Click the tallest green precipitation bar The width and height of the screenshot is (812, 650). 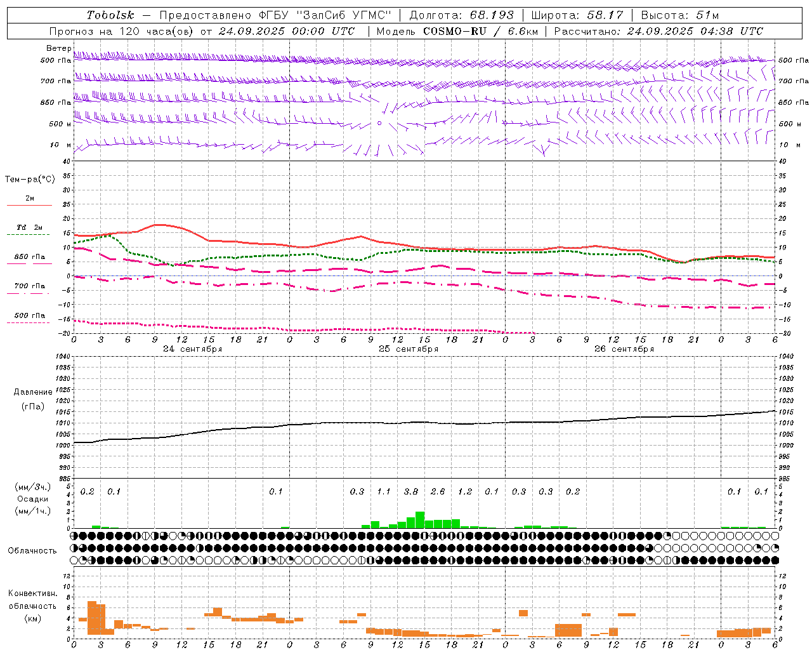[x=420, y=520]
